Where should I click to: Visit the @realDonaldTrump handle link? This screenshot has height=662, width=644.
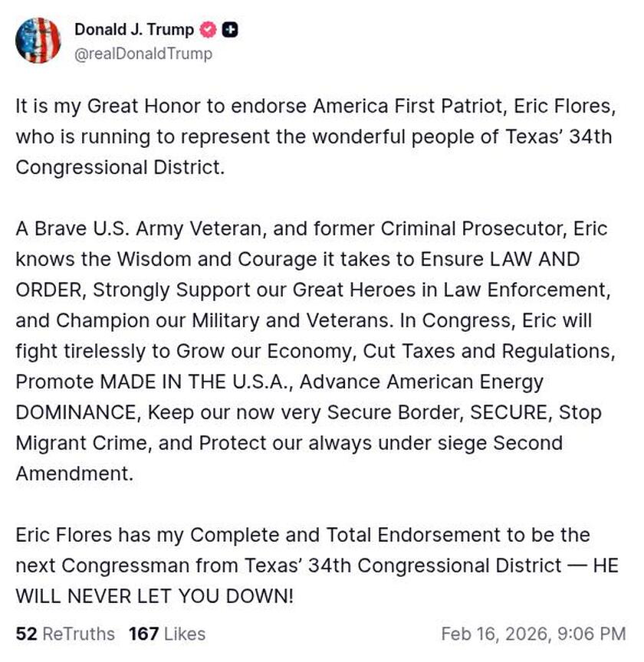tap(143, 54)
